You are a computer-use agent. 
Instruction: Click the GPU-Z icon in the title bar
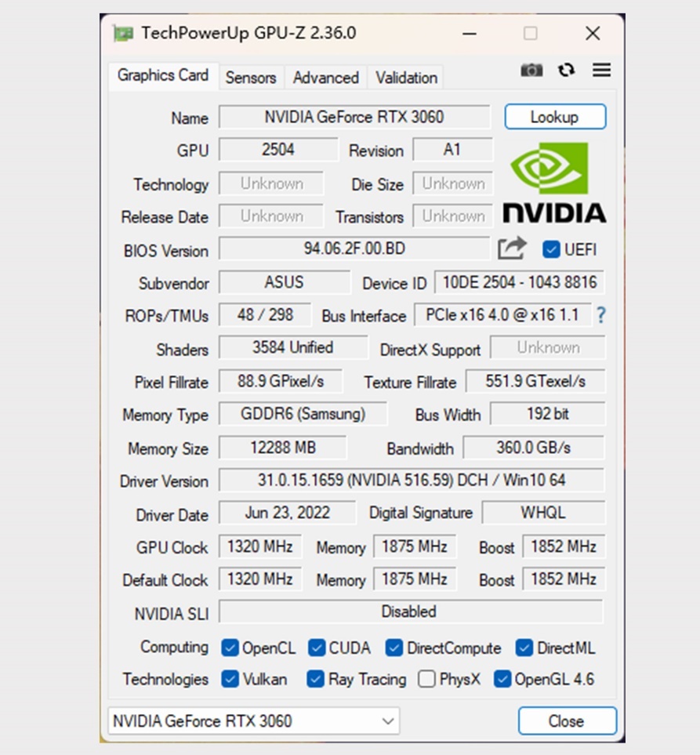123,32
